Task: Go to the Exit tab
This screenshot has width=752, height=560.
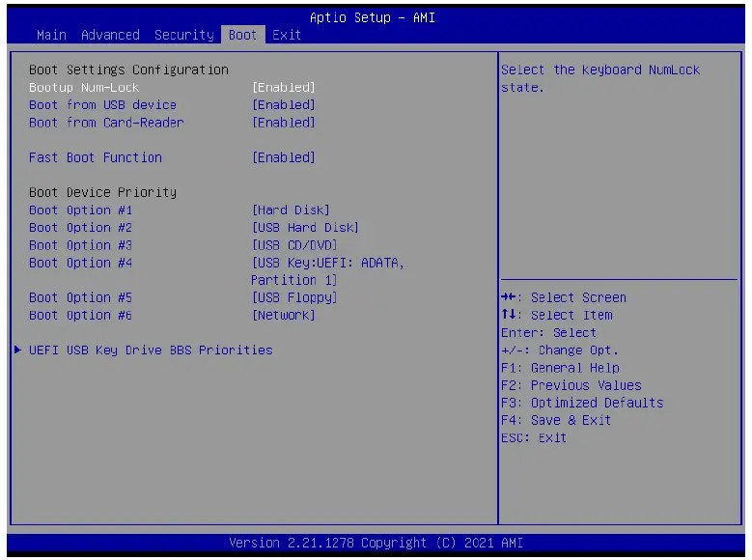Action: (x=287, y=35)
